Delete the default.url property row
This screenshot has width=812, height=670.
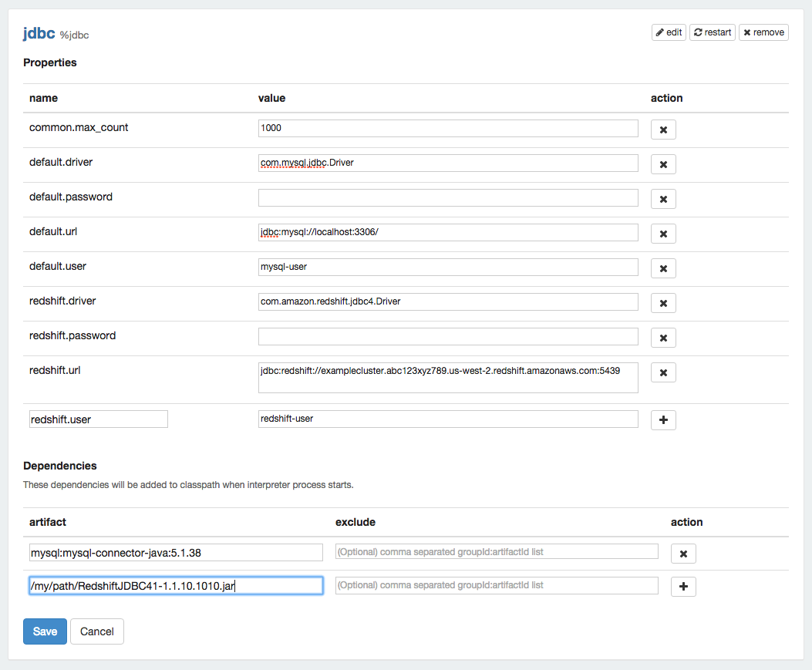tap(663, 234)
